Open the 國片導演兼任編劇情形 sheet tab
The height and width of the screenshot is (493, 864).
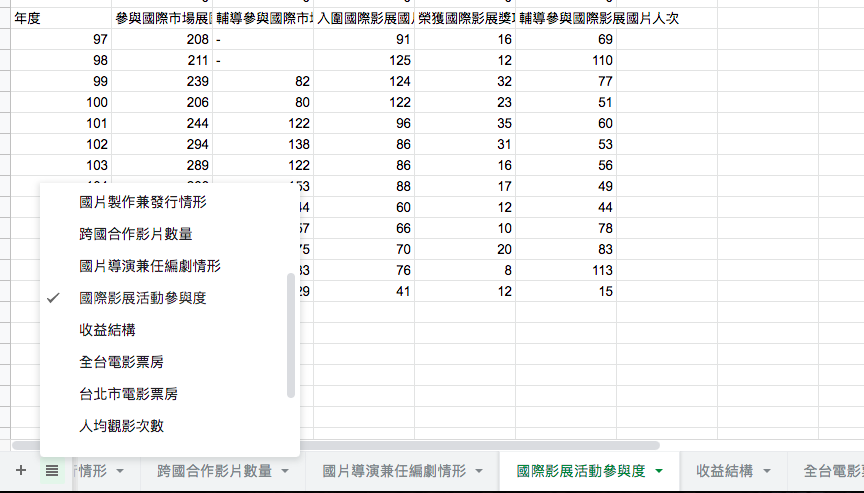(395, 470)
